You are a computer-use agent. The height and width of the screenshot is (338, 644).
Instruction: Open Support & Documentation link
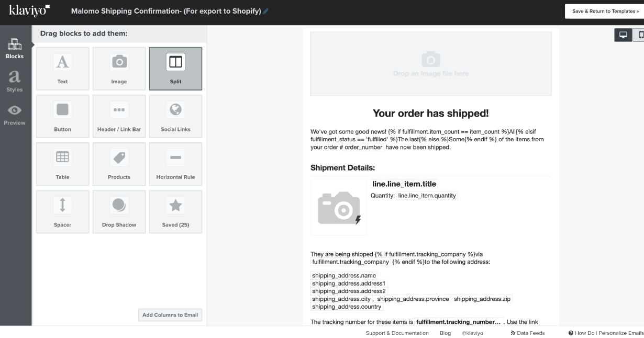[397, 333]
